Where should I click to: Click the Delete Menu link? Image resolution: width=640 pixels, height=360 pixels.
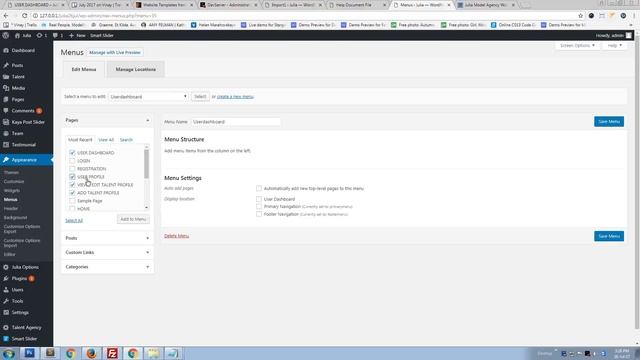tap(176, 236)
